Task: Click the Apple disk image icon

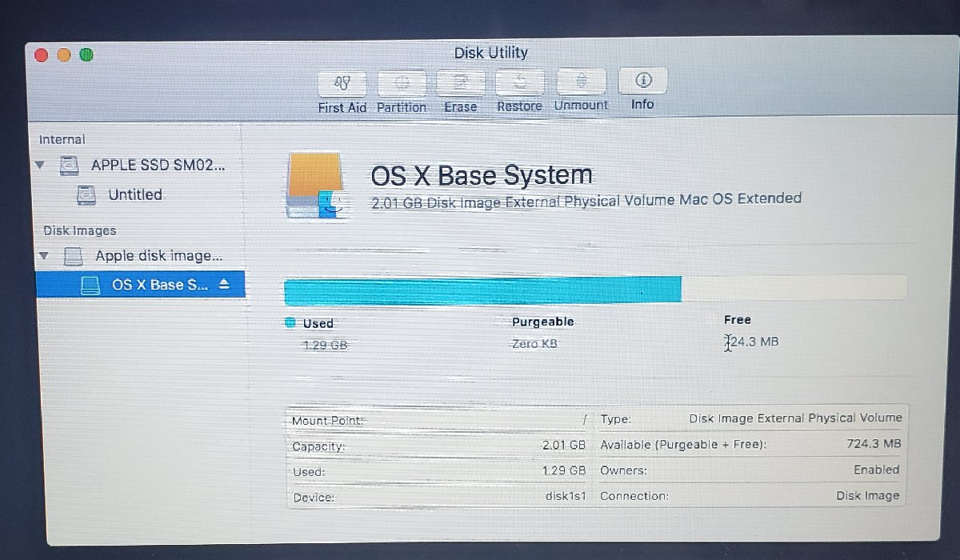Action: (74, 256)
